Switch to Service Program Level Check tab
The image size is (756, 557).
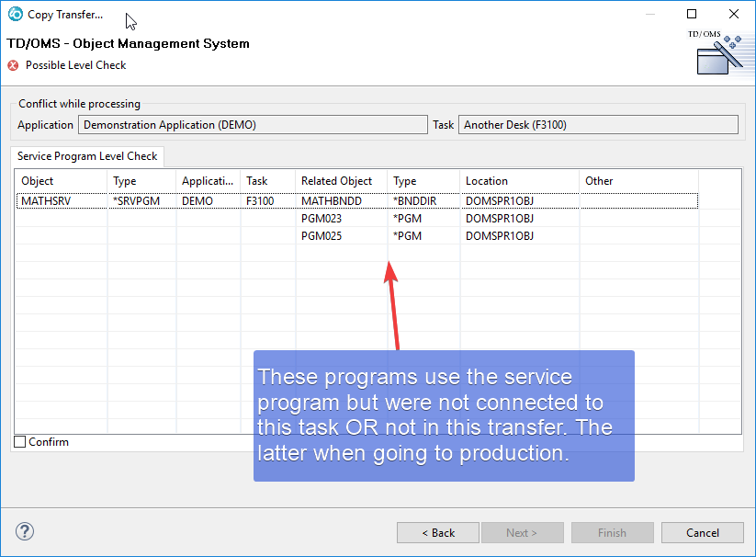87,156
